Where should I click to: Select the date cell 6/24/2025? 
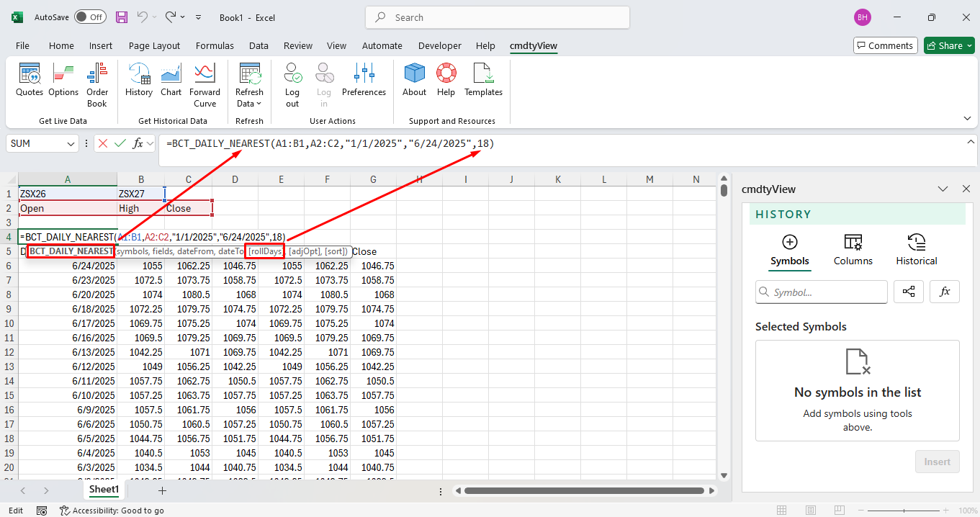68,266
